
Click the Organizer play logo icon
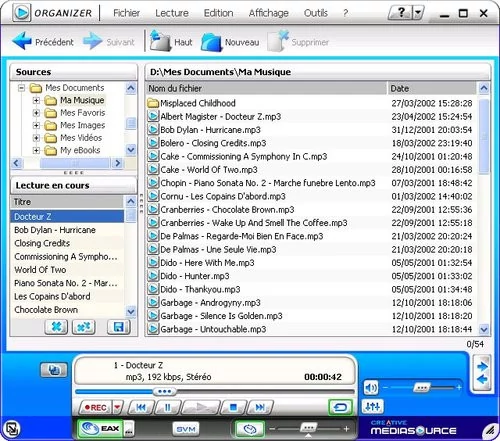pos(22,13)
